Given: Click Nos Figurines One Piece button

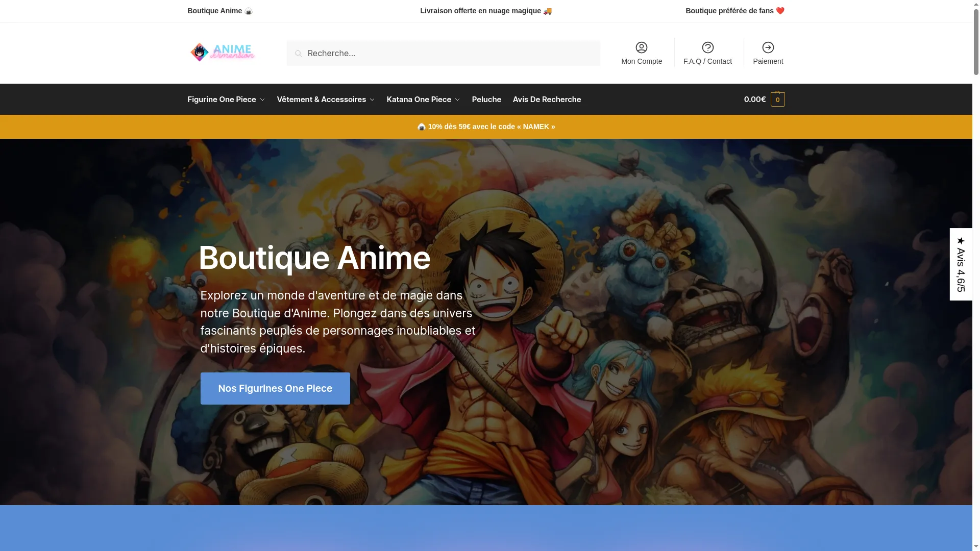Looking at the screenshot, I should tap(275, 389).
